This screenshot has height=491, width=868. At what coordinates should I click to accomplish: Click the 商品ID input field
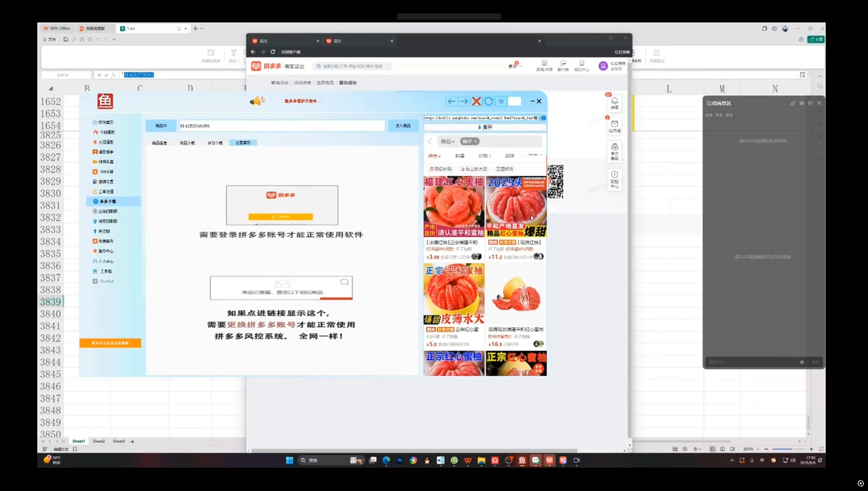pos(281,126)
